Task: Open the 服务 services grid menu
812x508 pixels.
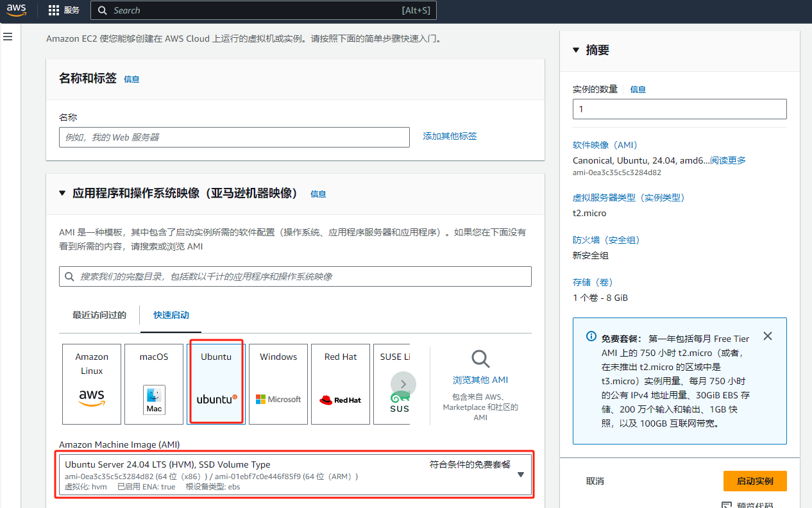Action: (64, 10)
